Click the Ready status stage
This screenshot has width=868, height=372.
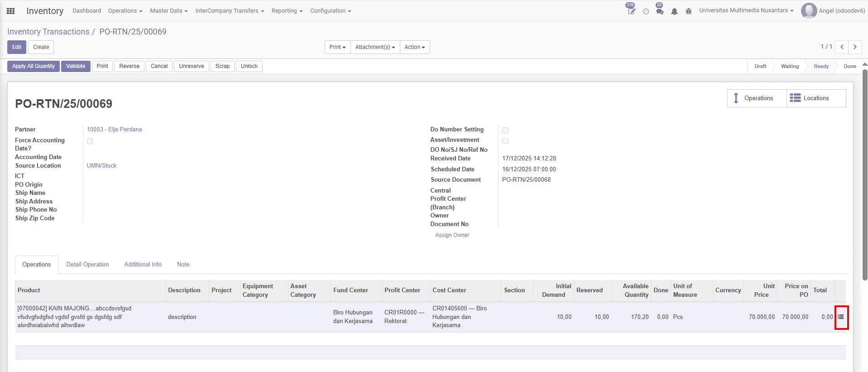(821, 66)
